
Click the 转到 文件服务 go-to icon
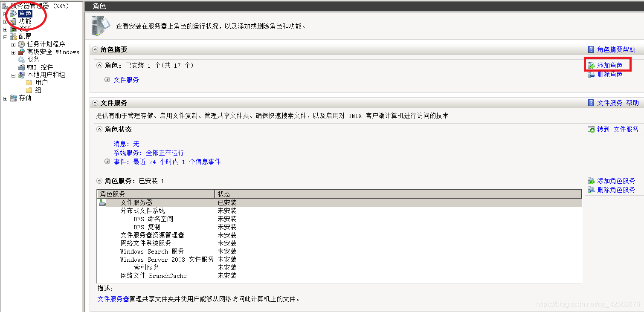pyautogui.click(x=591, y=129)
